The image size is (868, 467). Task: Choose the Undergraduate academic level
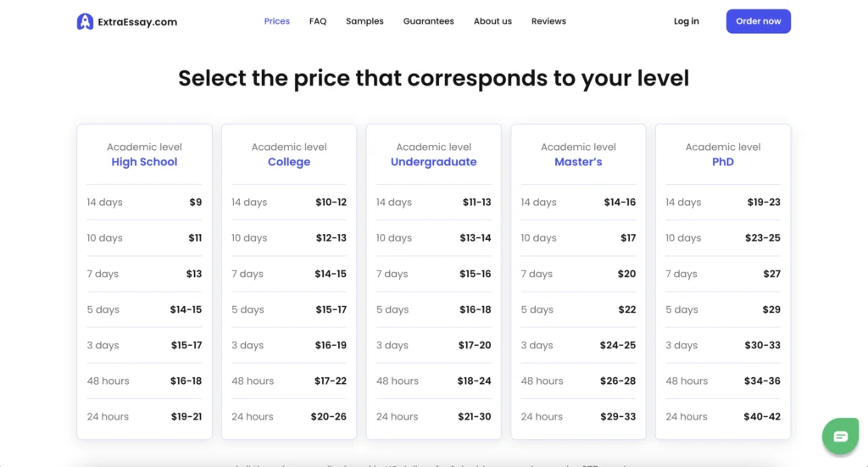pyautogui.click(x=433, y=162)
